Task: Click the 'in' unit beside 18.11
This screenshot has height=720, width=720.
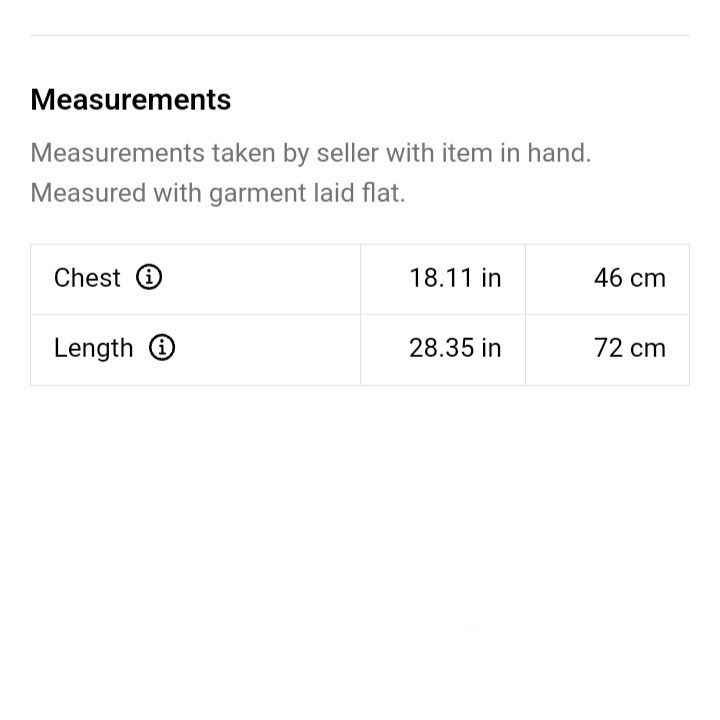Action: 491,278
